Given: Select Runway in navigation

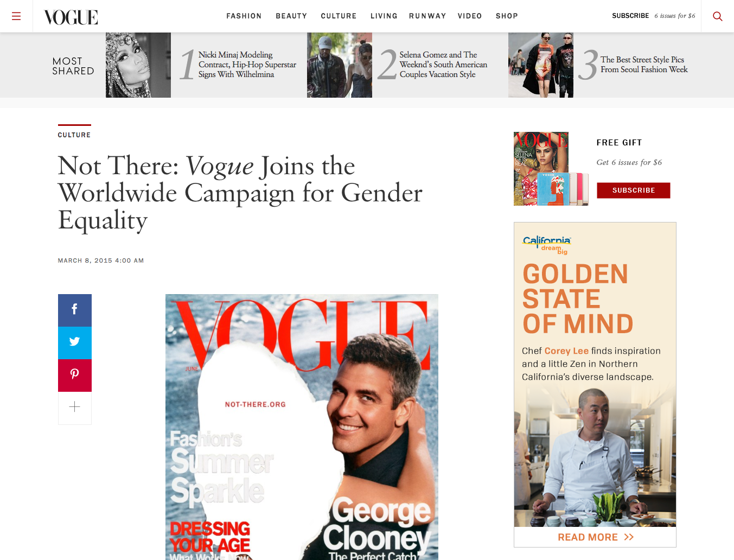Looking at the screenshot, I should (427, 16).
